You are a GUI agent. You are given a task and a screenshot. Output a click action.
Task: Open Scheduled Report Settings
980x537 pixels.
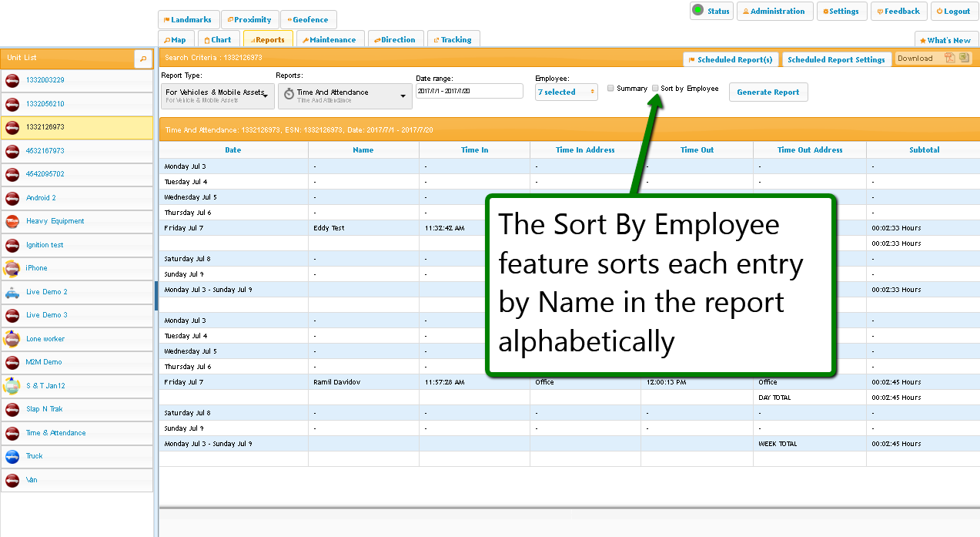pyautogui.click(x=836, y=60)
